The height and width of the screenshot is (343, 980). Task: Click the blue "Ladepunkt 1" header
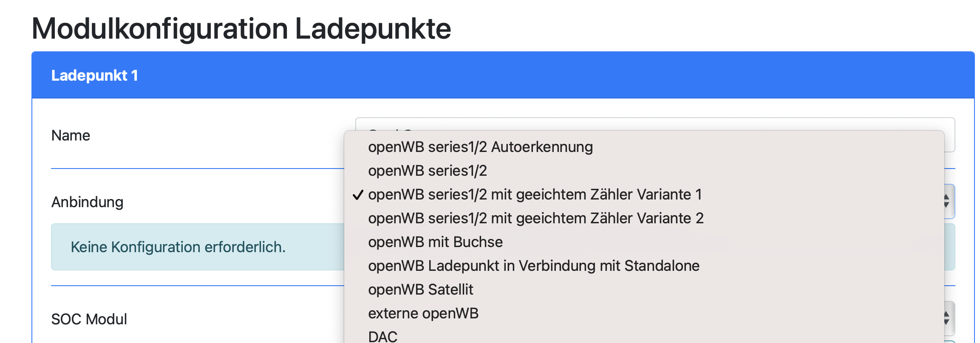(x=503, y=75)
